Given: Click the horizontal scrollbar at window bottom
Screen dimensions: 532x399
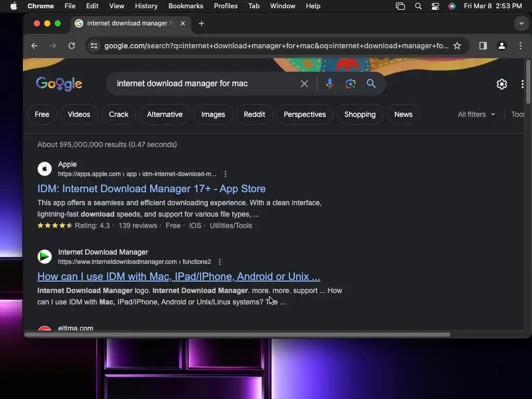Looking at the screenshot, I should tap(237, 335).
